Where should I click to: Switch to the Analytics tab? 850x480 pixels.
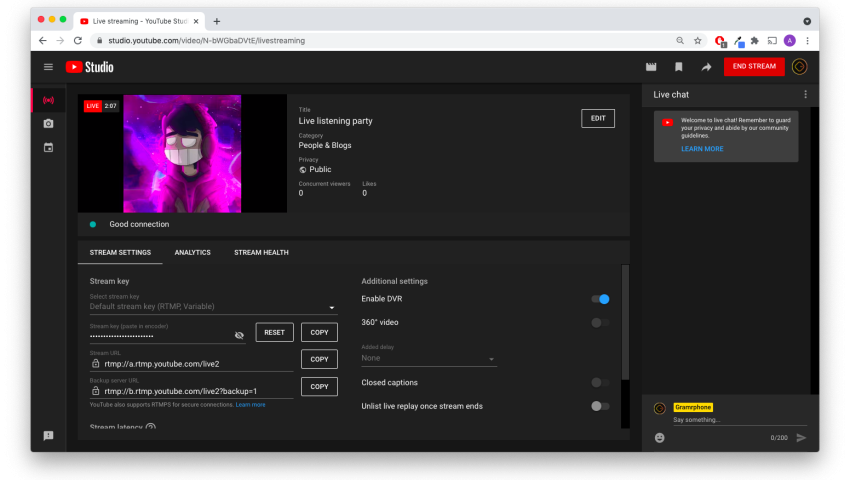(x=192, y=253)
